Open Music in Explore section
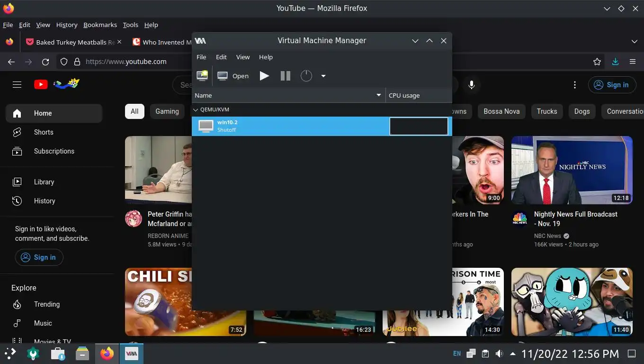644x364 pixels. tap(54, 323)
